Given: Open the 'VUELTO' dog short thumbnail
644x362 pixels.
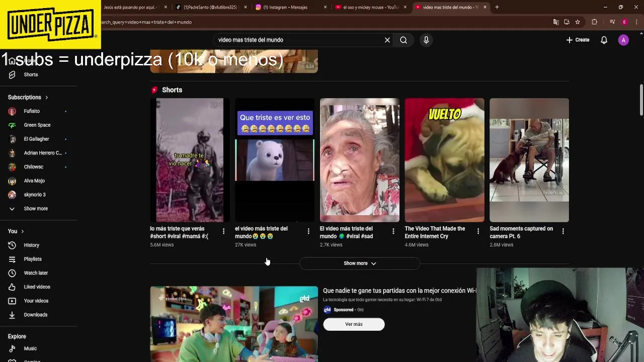Looking at the screenshot, I should coord(445,160).
